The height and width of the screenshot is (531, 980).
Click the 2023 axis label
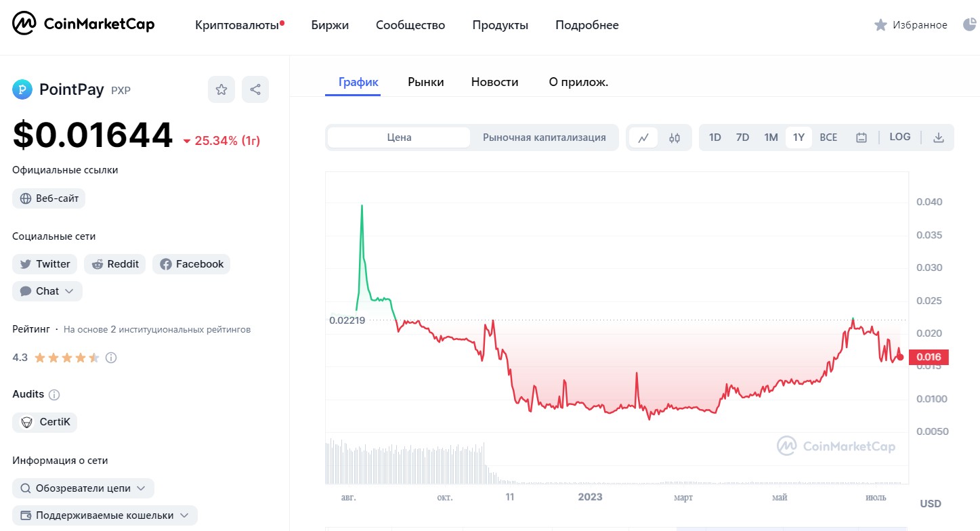tap(590, 497)
